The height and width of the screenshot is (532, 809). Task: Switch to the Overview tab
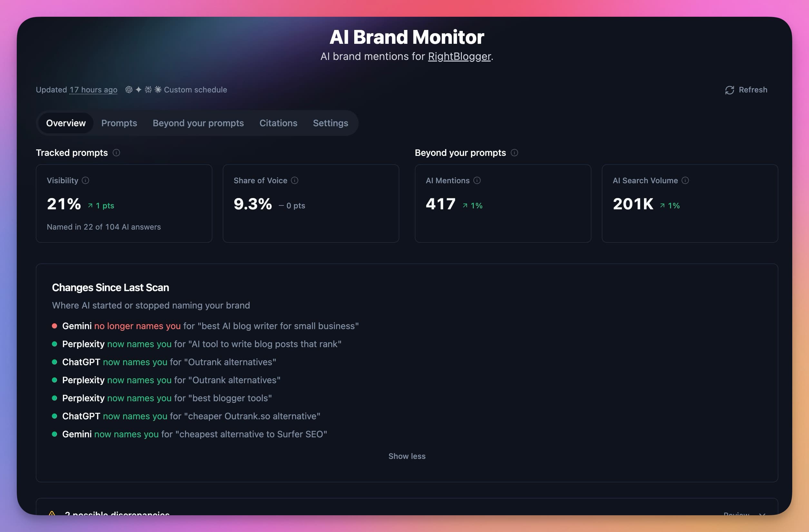[x=66, y=123]
